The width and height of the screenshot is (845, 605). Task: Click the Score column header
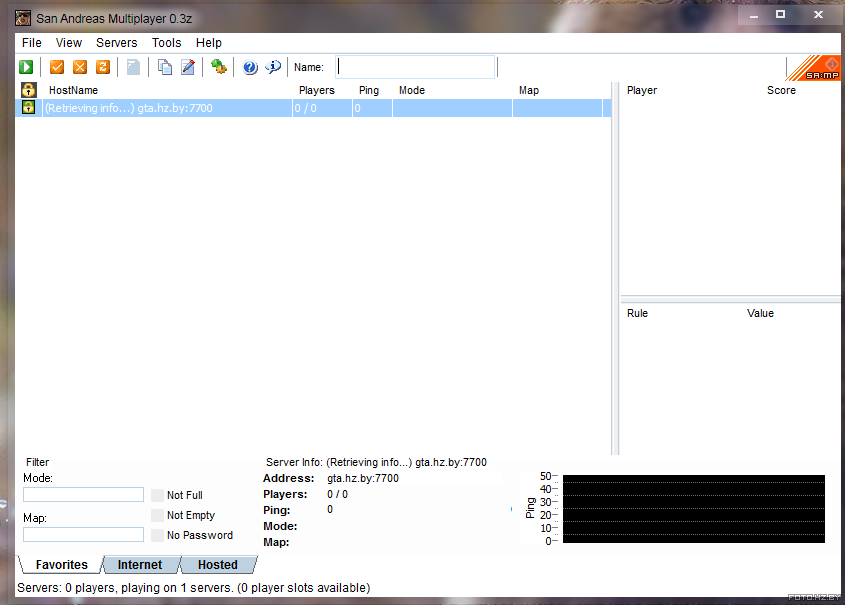[x=781, y=90]
